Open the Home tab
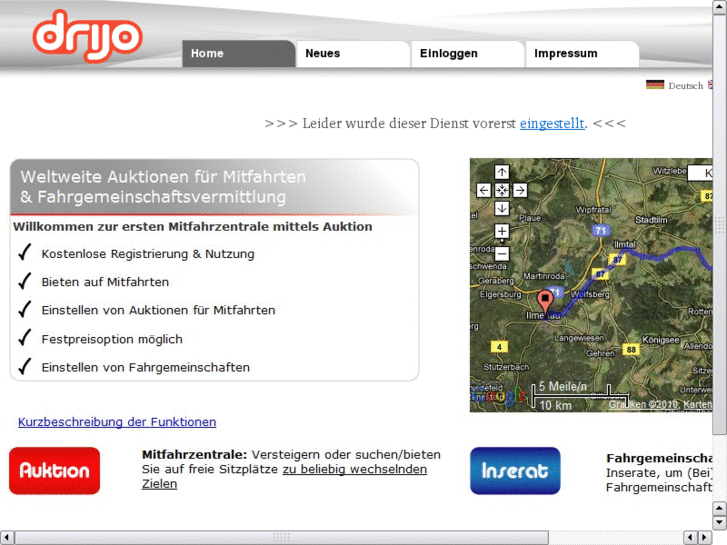The image size is (727, 545). 238,54
